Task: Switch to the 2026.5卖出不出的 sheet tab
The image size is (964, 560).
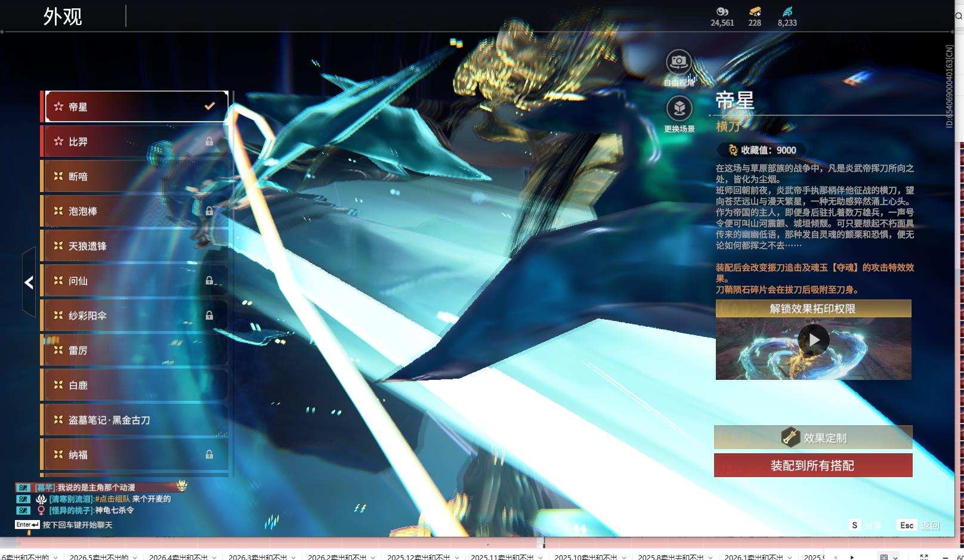Action: pos(99,557)
